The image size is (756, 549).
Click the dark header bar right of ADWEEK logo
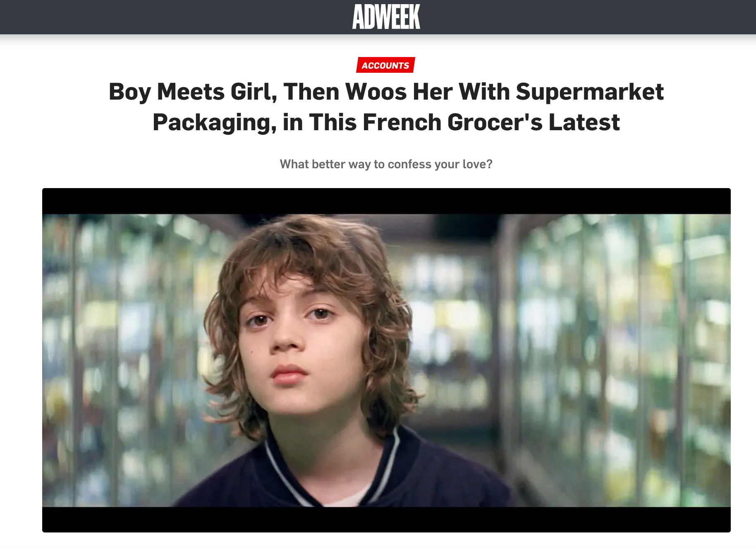[x=588, y=17]
